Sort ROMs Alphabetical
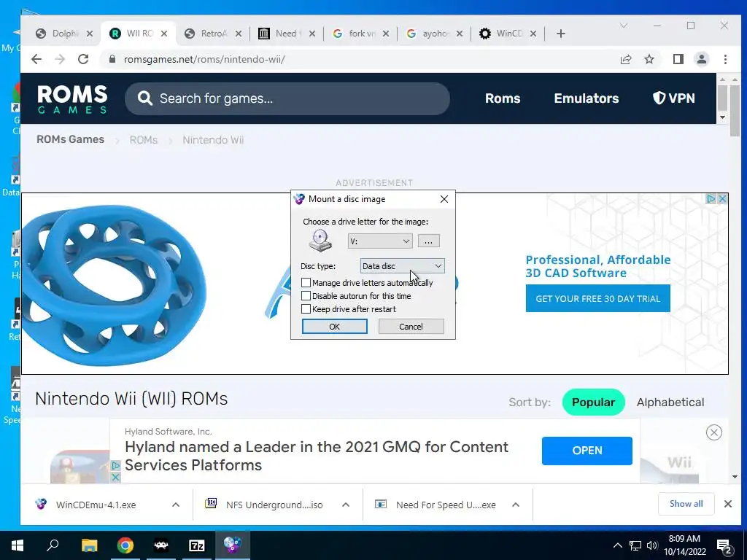The image size is (747, 560). click(670, 402)
